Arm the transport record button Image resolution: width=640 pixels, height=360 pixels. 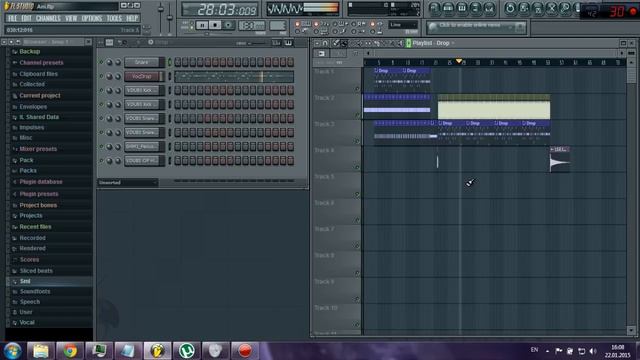click(x=228, y=25)
